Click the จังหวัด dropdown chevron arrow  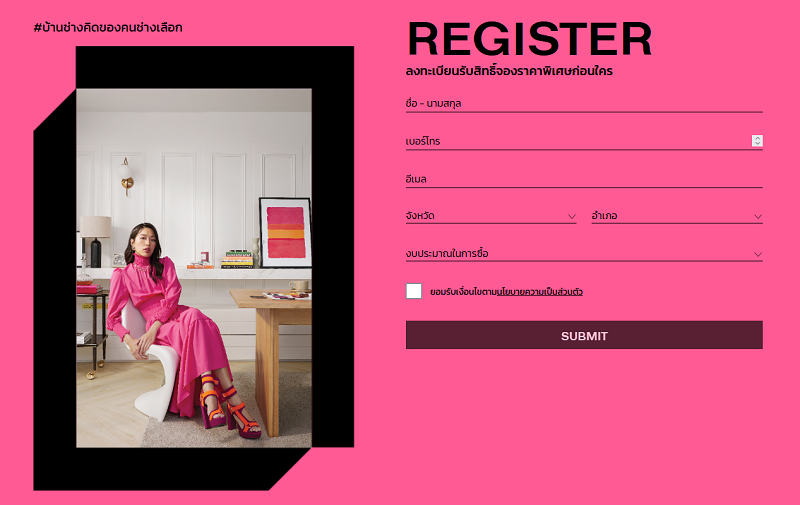click(x=571, y=217)
